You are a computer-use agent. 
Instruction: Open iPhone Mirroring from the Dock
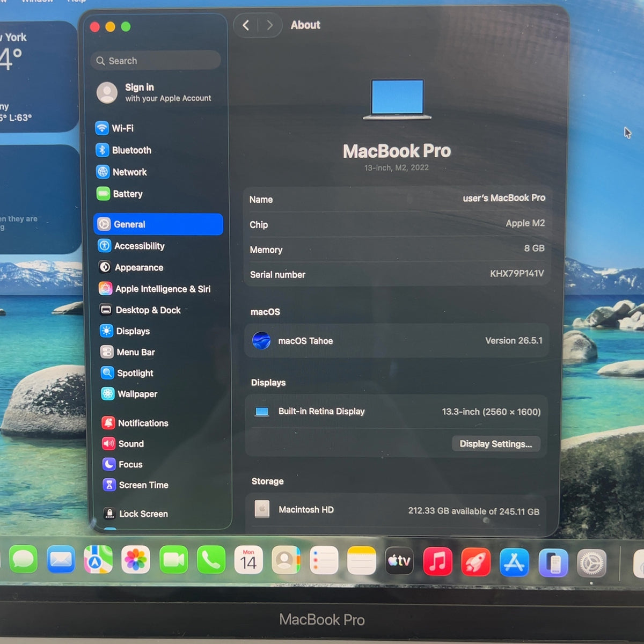pos(553,563)
